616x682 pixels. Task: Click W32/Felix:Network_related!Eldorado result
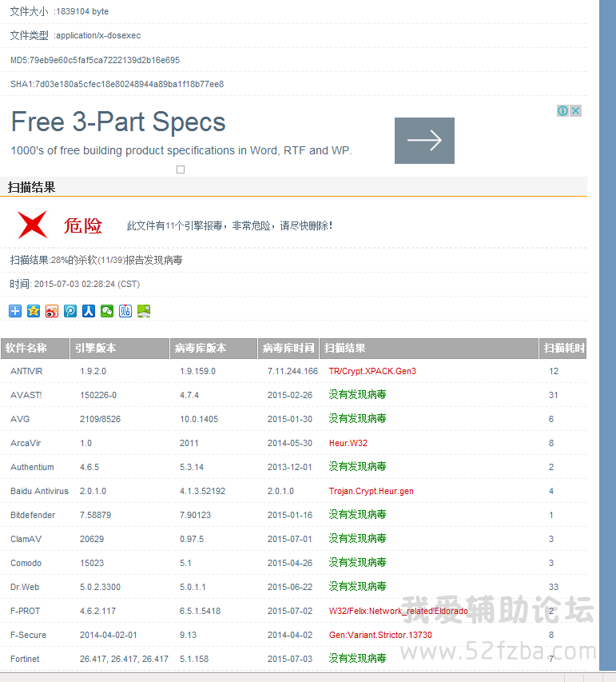pyautogui.click(x=398, y=611)
